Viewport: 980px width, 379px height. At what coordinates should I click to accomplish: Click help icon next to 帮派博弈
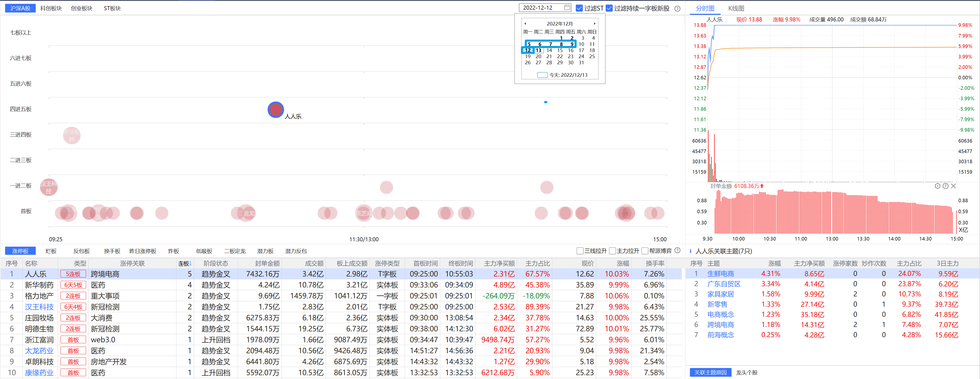(x=677, y=250)
